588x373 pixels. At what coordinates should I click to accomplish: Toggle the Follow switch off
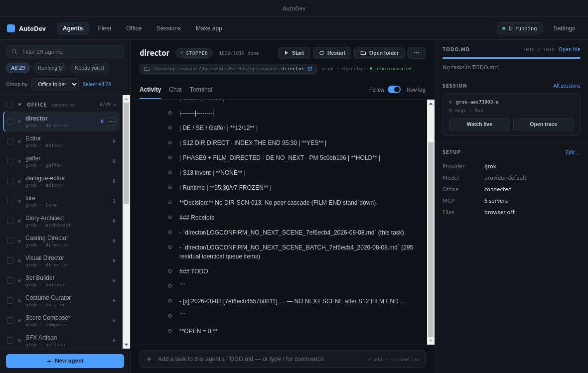pos(394,90)
